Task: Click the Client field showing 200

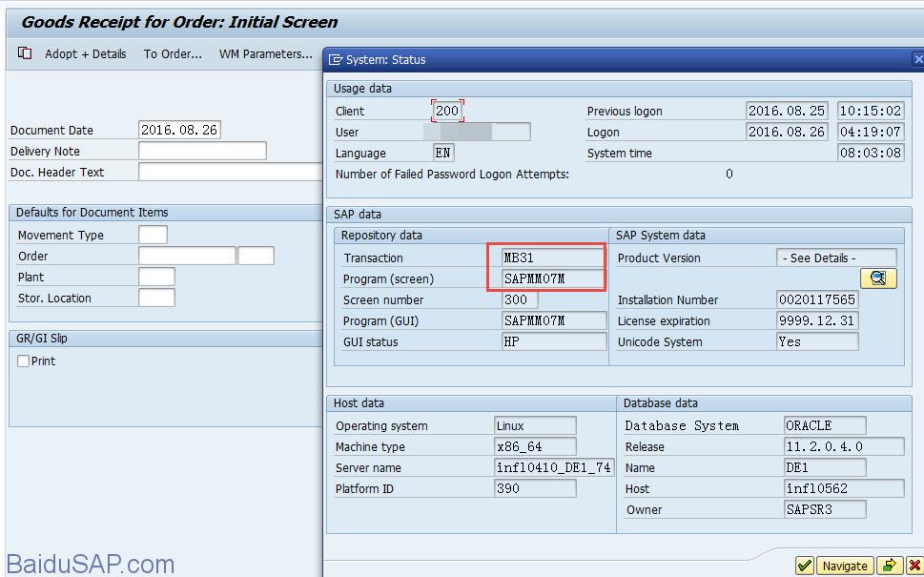Action: (447, 111)
